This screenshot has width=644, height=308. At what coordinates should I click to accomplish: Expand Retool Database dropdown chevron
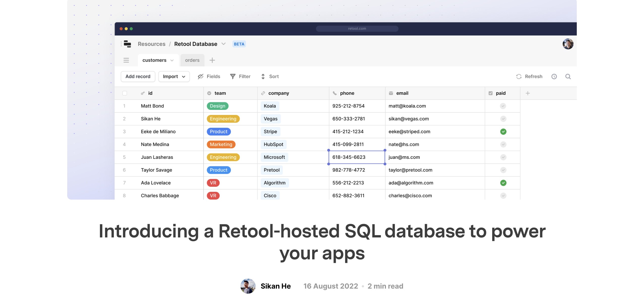(223, 44)
